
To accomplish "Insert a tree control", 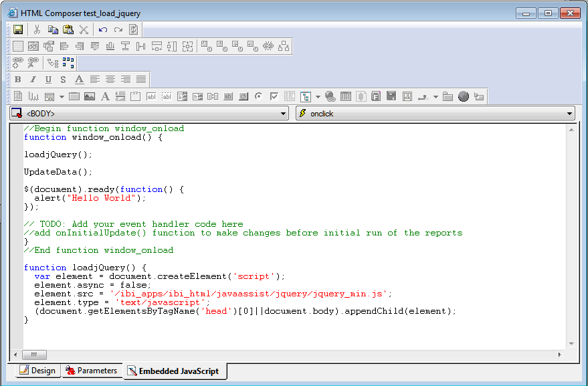I will click(x=306, y=96).
